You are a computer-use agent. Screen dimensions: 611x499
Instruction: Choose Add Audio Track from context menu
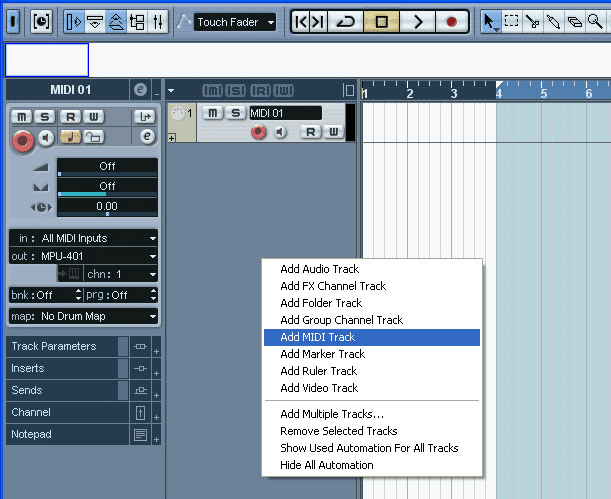372,269
